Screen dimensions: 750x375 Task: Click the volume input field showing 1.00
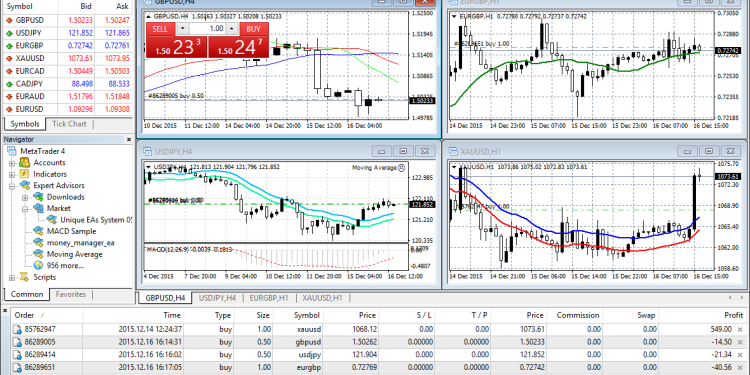[207, 29]
